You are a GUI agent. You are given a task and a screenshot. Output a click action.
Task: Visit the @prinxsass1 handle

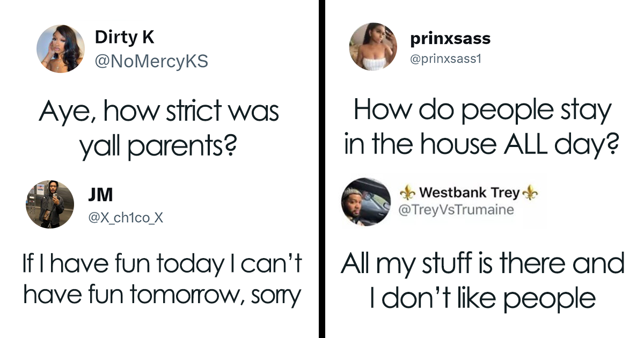[x=446, y=59]
